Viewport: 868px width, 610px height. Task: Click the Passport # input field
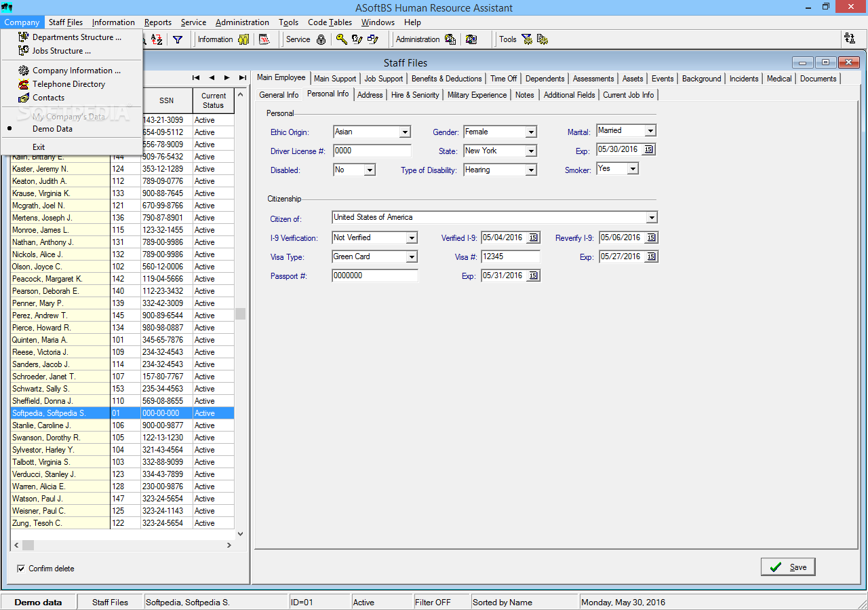374,276
